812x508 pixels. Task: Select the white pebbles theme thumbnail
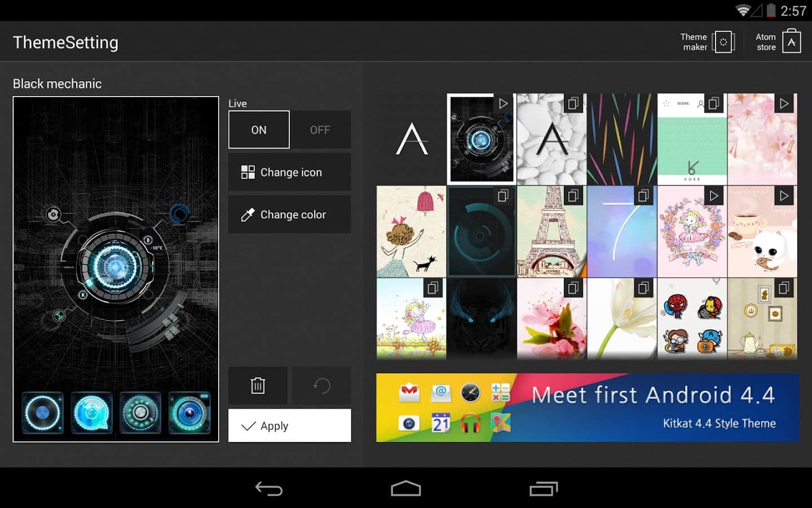pos(551,139)
